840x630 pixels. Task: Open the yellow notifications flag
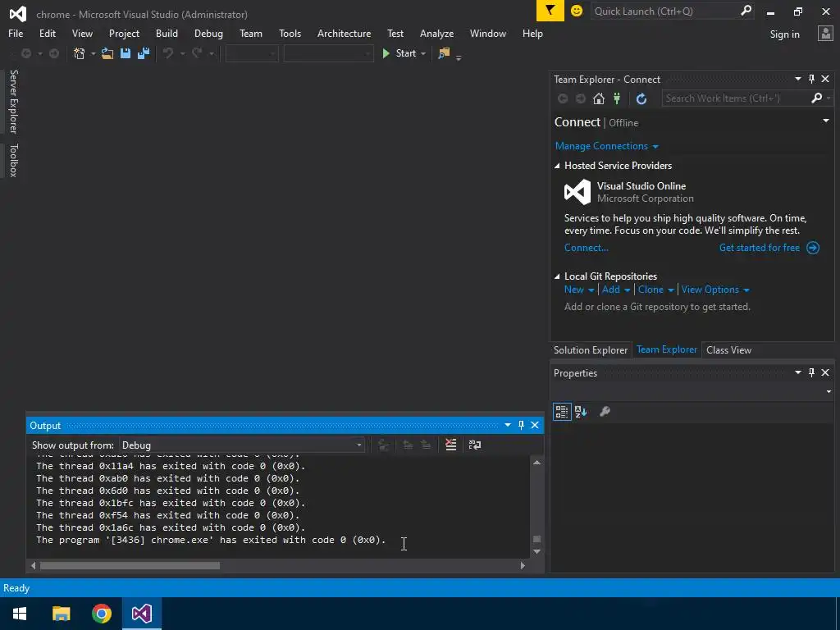click(x=550, y=11)
